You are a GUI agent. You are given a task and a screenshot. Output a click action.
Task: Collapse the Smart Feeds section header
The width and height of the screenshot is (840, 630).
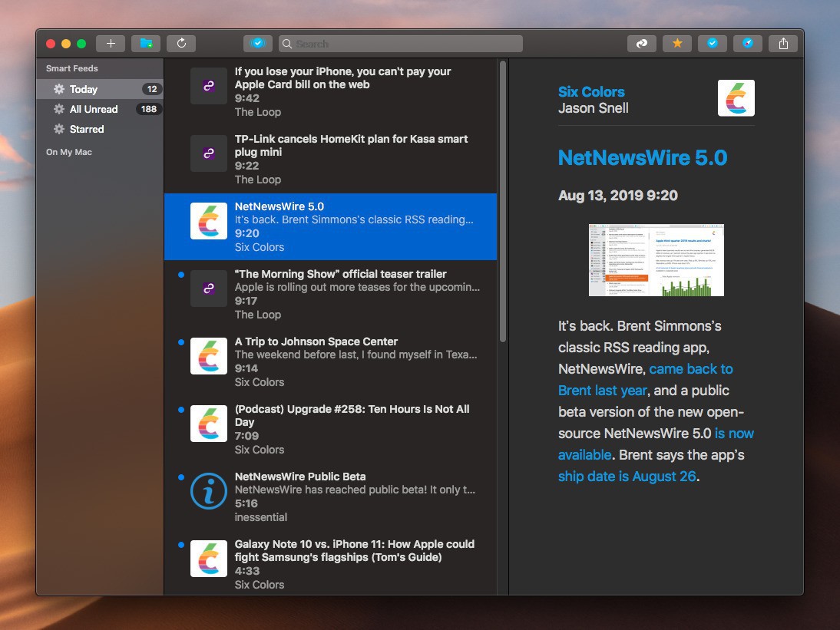pyautogui.click(x=72, y=68)
